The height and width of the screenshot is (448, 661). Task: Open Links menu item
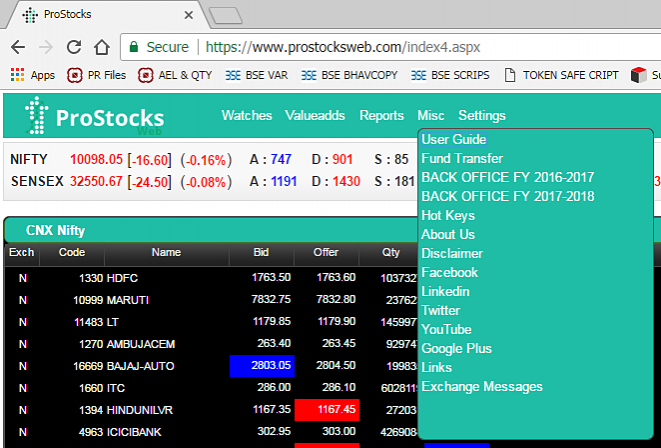[437, 368]
